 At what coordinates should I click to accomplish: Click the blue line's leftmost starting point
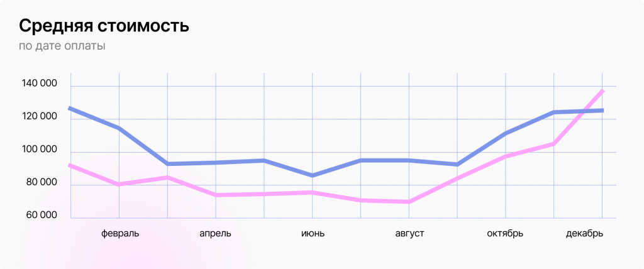point(70,108)
